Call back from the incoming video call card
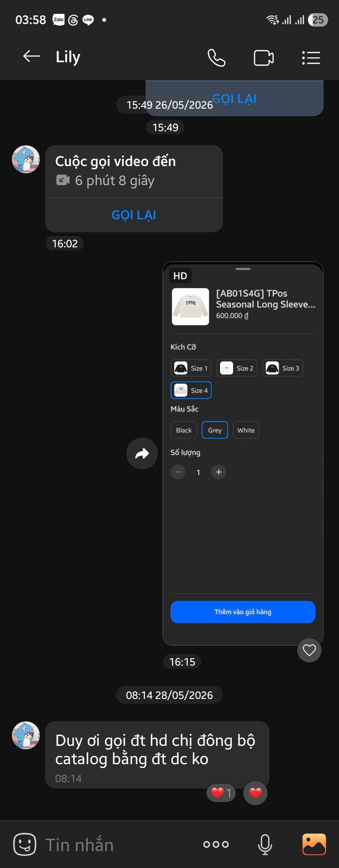 point(134,215)
